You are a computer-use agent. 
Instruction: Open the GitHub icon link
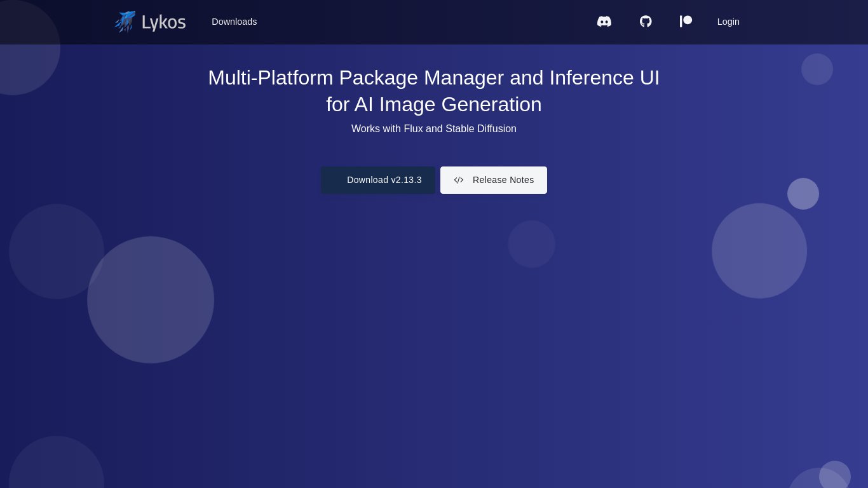pyautogui.click(x=646, y=22)
